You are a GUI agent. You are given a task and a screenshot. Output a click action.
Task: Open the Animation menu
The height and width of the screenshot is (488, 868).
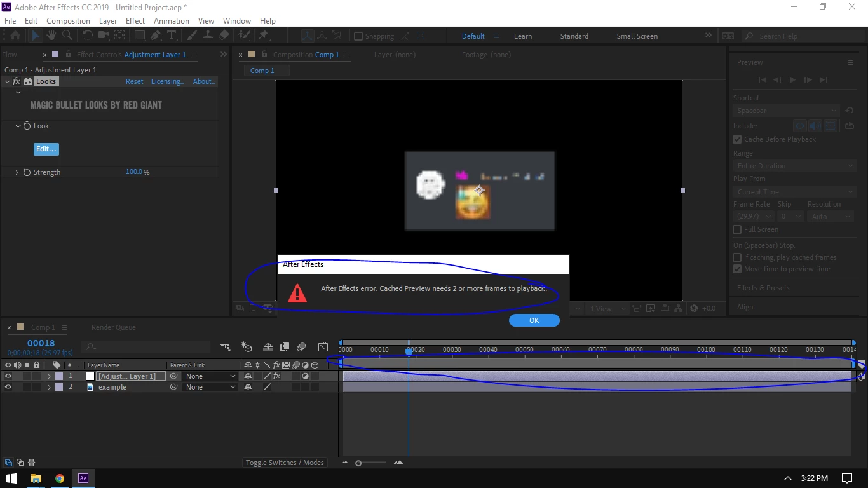click(x=172, y=20)
